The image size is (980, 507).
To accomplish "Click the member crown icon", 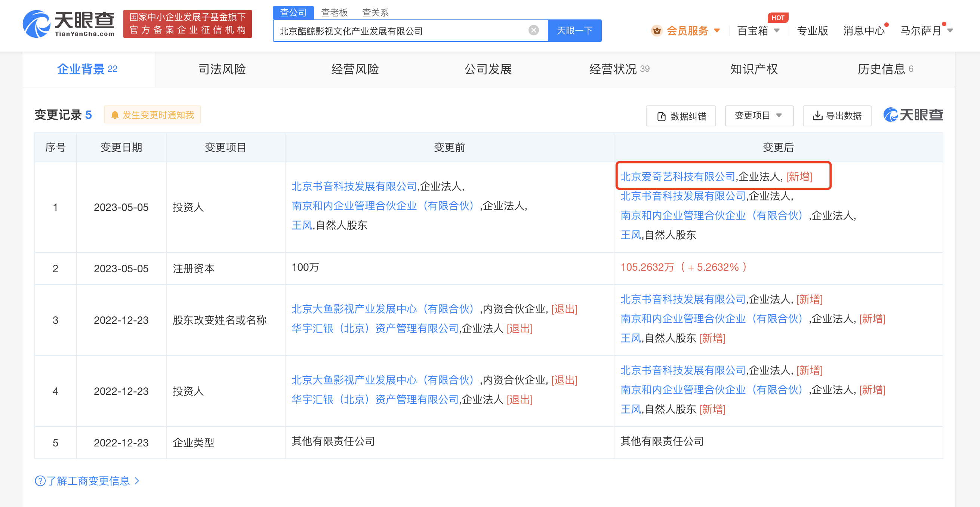I will point(657,30).
